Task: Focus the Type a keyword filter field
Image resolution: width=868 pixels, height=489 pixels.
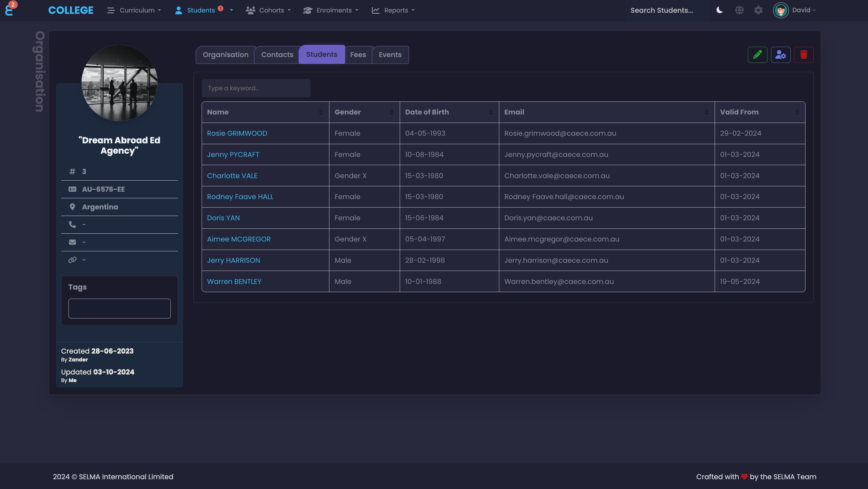Action: [x=256, y=88]
